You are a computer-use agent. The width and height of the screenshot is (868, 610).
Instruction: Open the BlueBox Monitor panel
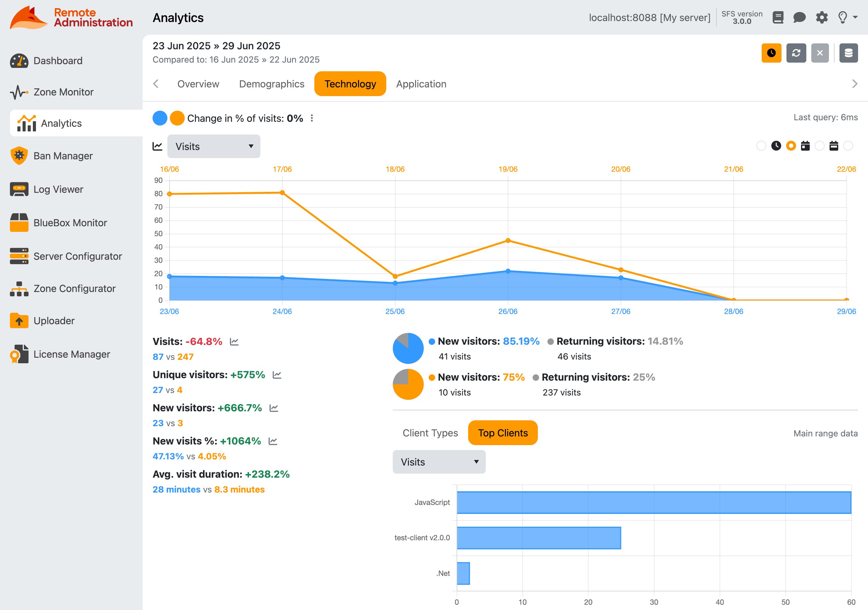[x=70, y=223]
